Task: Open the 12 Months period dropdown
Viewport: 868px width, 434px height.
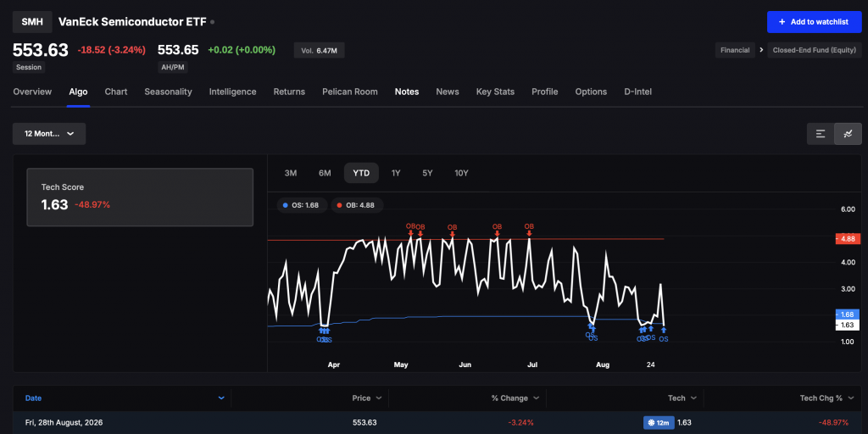Action: click(x=49, y=134)
